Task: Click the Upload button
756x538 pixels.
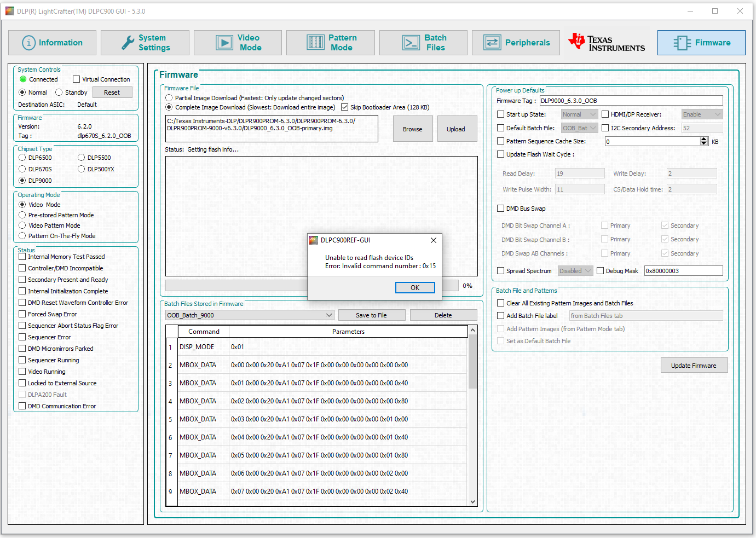Action: click(456, 129)
